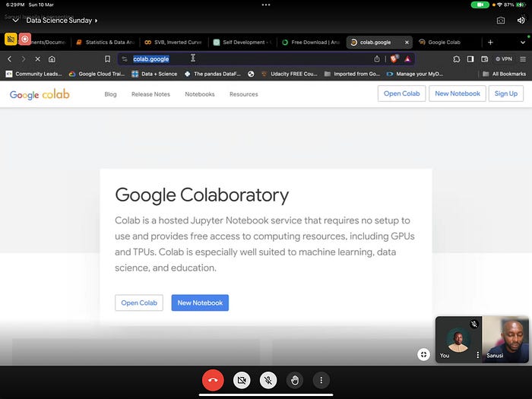Open the Blog nav item
This screenshot has height=399, width=532.
pos(110,94)
